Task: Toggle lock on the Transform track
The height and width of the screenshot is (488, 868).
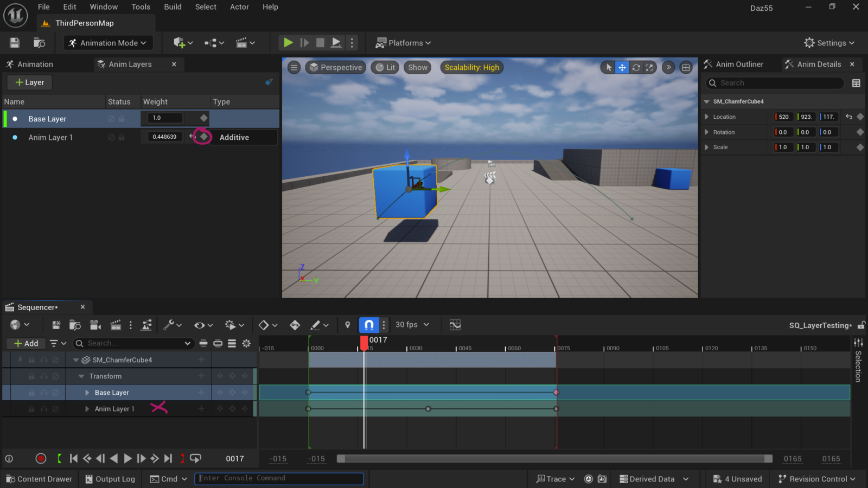Action: point(31,376)
